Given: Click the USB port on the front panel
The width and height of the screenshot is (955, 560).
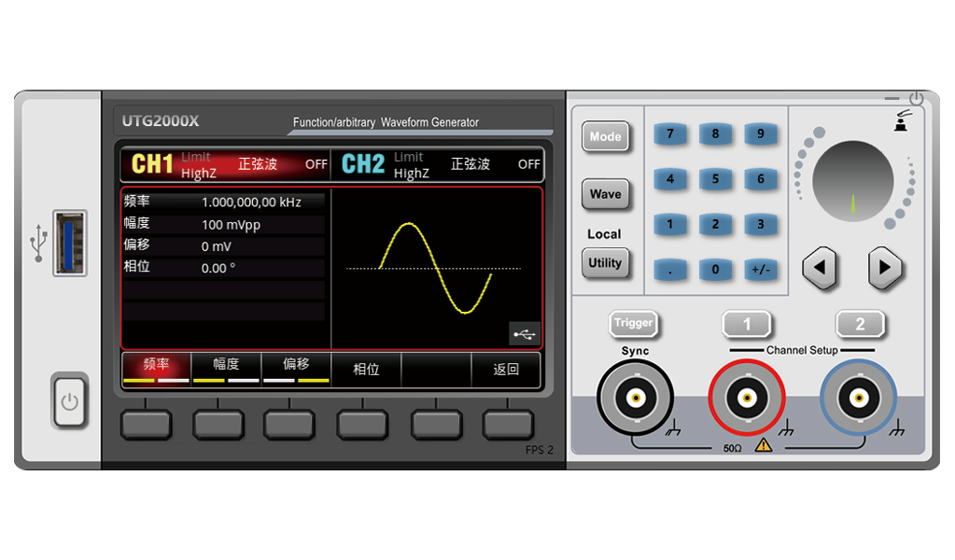Looking at the screenshot, I should pyautogui.click(x=70, y=243).
